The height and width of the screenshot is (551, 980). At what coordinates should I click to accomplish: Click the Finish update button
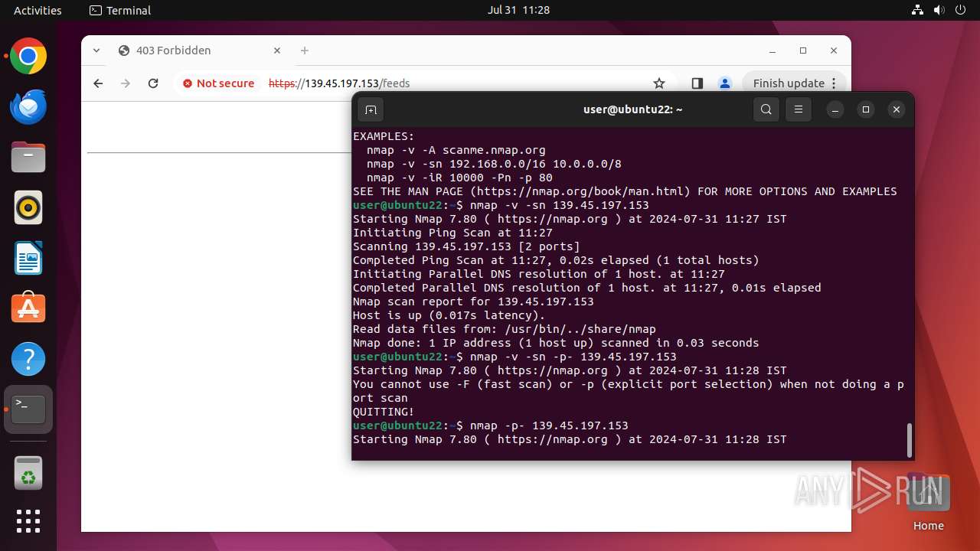click(795, 83)
